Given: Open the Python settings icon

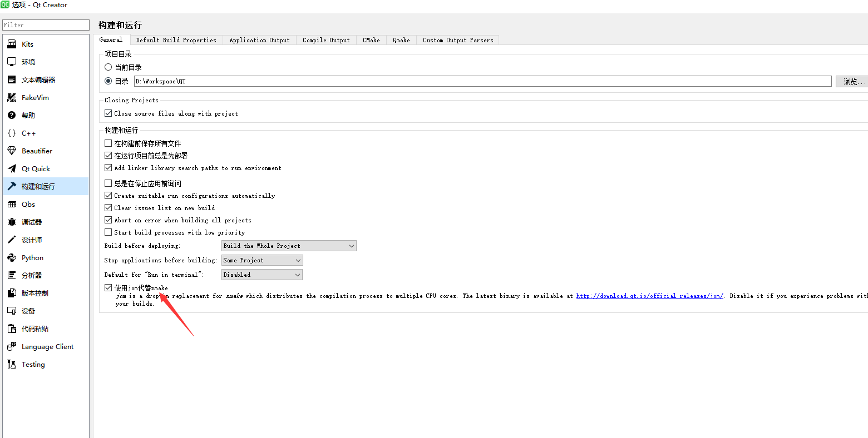Looking at the screenshot, I should tap(12, 257).
